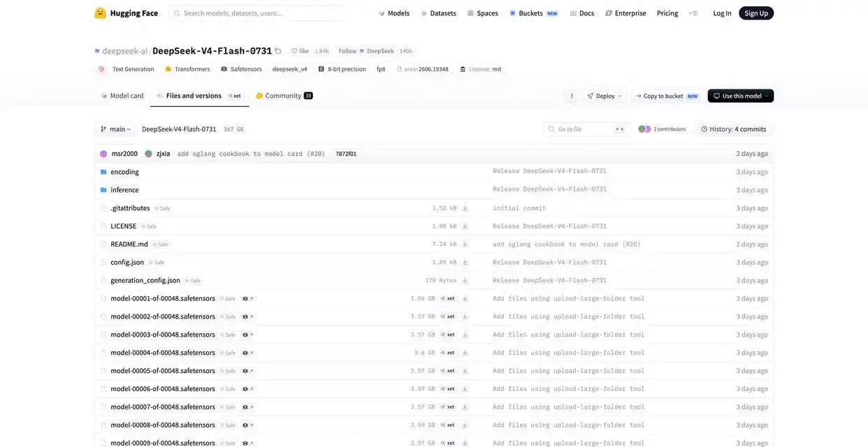
Task: Click the 140k followers count
Action: click(x=406, y=51)
